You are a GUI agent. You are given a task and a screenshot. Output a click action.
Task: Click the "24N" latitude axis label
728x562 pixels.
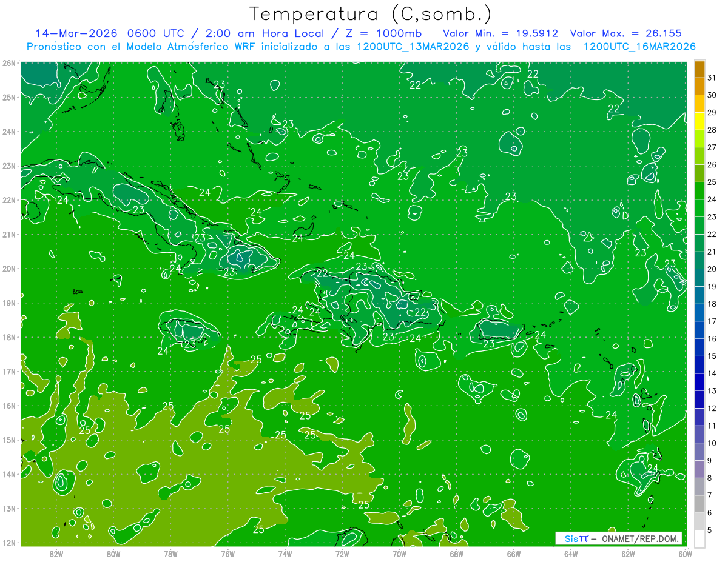[8, 132]
